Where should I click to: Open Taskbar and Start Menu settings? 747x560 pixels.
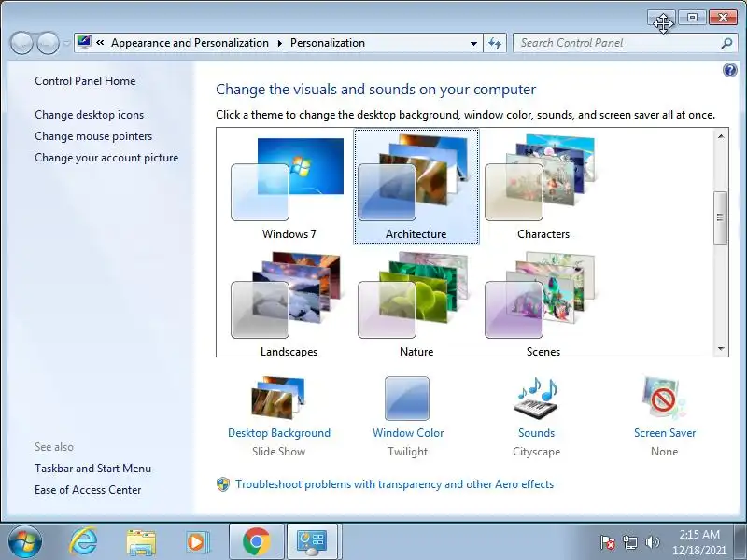tap(92, 469)
